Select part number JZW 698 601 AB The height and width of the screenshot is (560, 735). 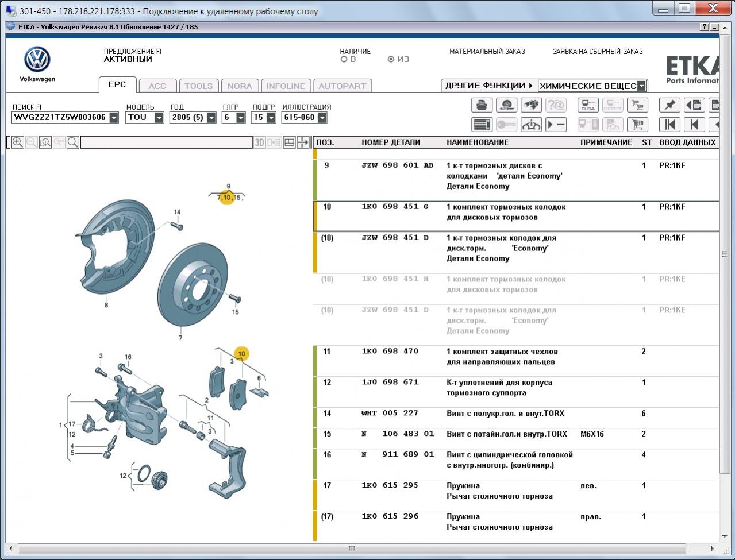[x=398, y=165]
